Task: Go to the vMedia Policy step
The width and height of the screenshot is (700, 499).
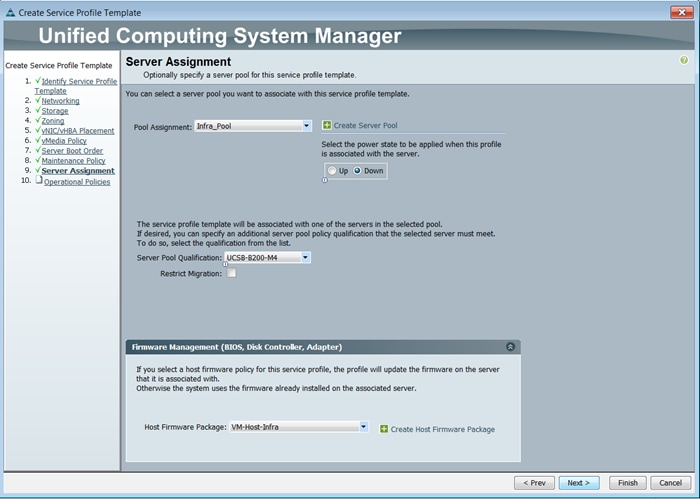Action: (x=64, y=141)
